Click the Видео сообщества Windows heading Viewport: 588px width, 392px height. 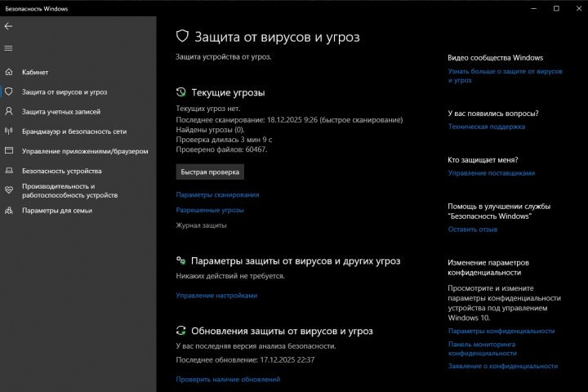point(496,58)
